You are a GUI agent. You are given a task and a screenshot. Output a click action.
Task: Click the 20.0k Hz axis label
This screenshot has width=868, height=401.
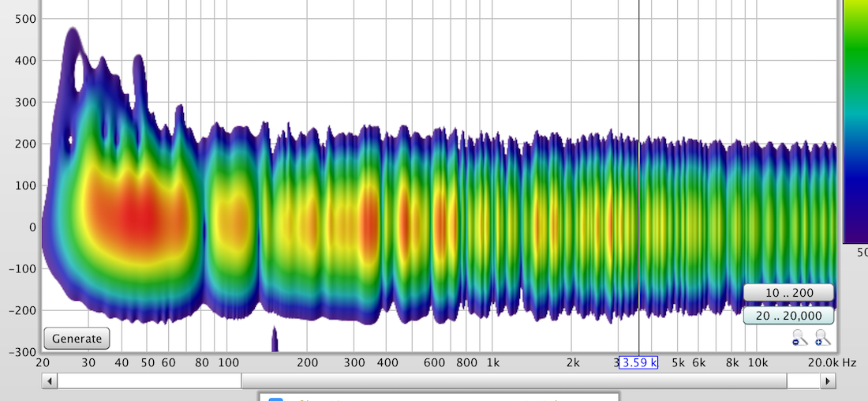[824, 363]
